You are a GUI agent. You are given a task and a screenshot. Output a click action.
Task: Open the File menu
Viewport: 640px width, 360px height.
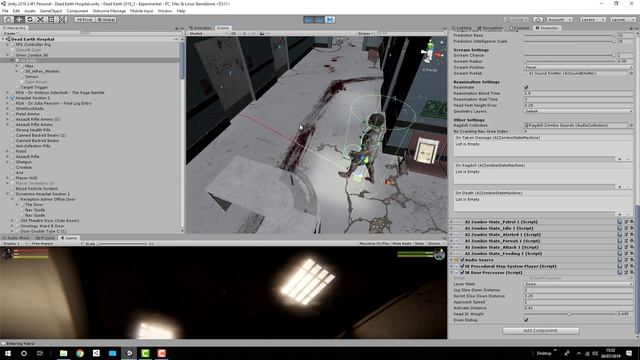tap(5, 11)
